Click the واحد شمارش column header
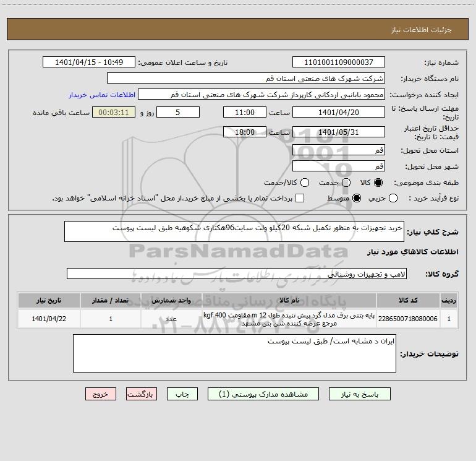476x461 pixels. pos(171,300)
